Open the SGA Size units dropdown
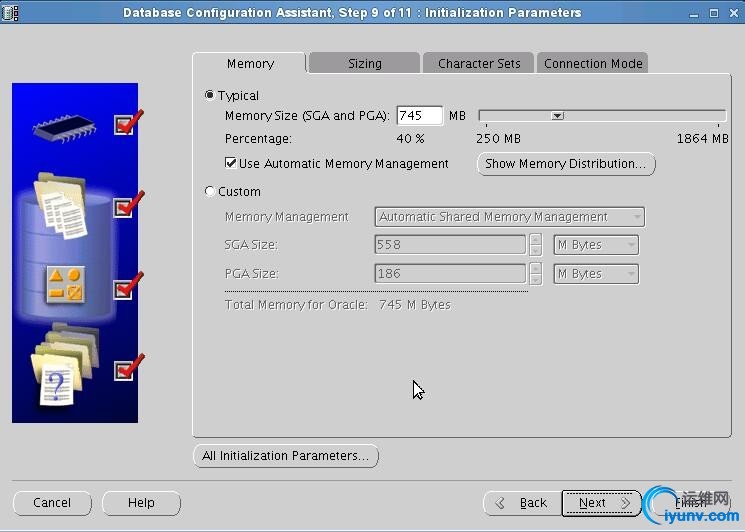The image size is (745, 532). tap(596, 245)
